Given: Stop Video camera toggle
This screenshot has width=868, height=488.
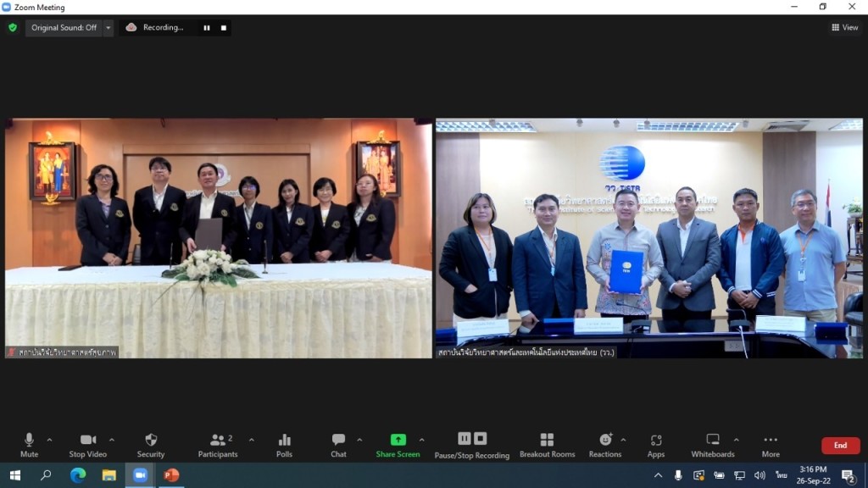Looking at the screenshot, I should (x=88, y=444).
